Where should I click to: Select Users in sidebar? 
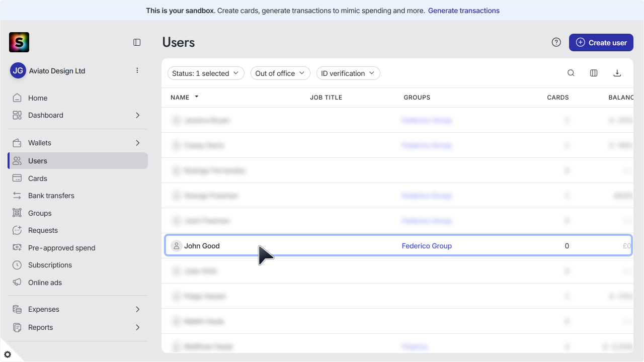[78, 161]
